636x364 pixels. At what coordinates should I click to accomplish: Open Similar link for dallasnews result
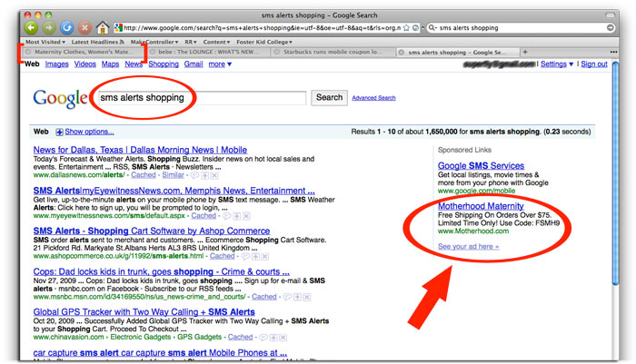click(174, 175)
